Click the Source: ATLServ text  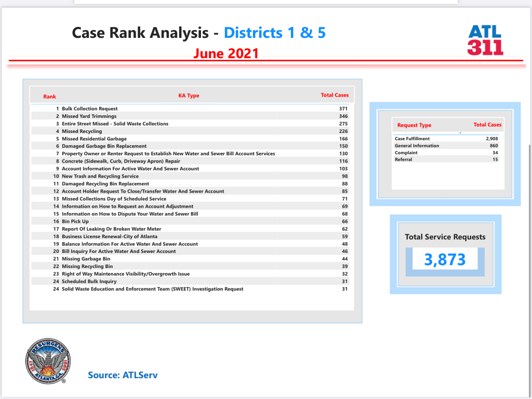tap(123, 375)
